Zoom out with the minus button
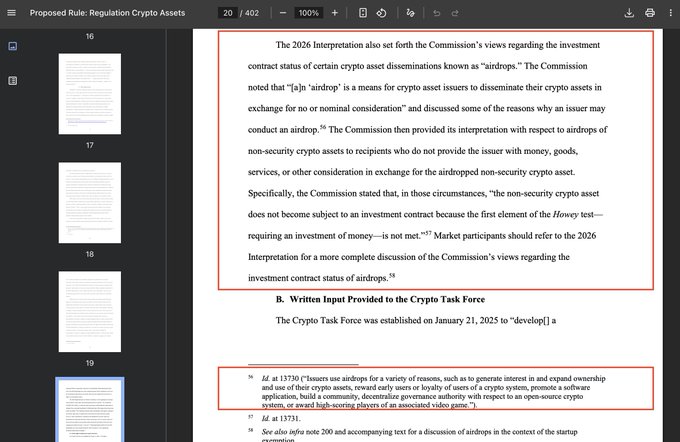 tap(283, 13)
